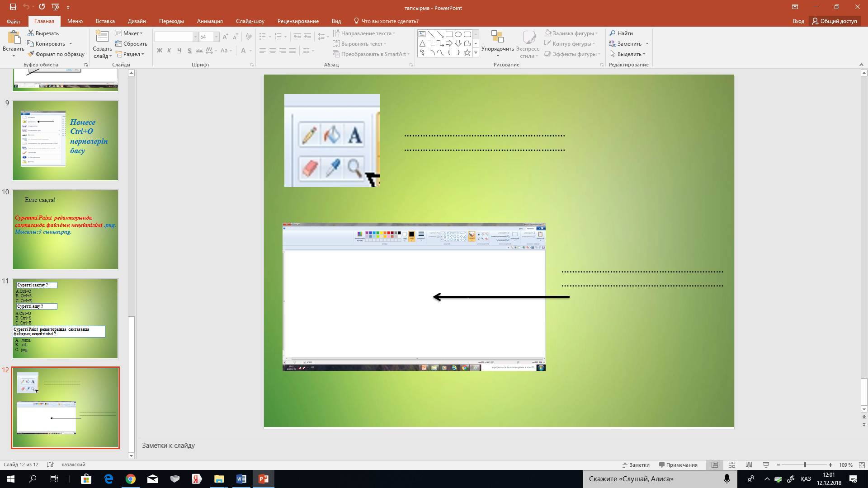Switch to Slide Sorter view
Screen dimensions: 868x488
point(731,465)
